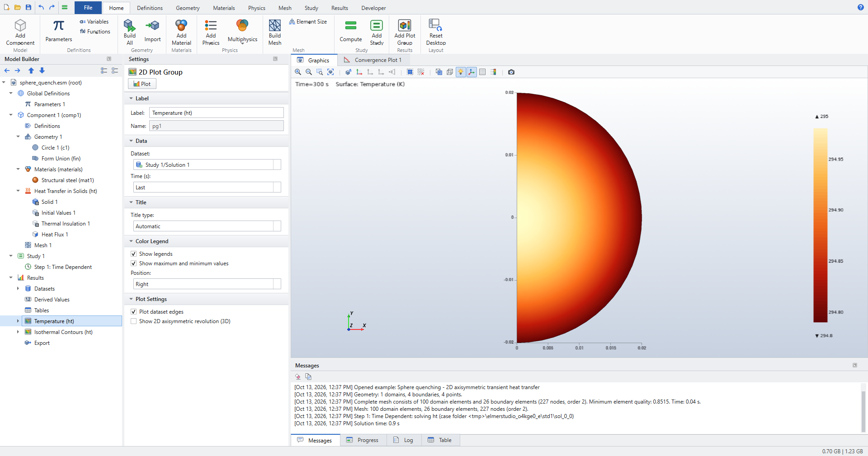Screen dimensions: 868x456
Task: Click the Zoom Extents icon
Action: pos(330,72)
